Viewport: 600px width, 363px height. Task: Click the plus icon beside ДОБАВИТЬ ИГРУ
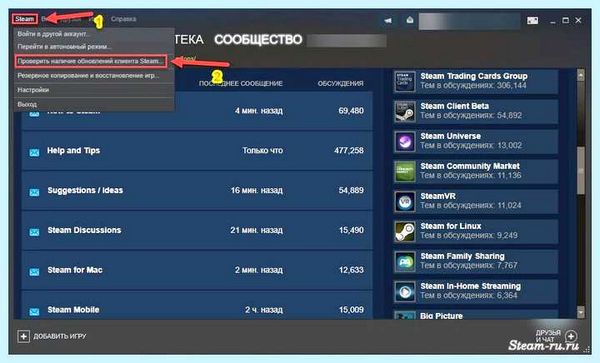tap(23, 336)
